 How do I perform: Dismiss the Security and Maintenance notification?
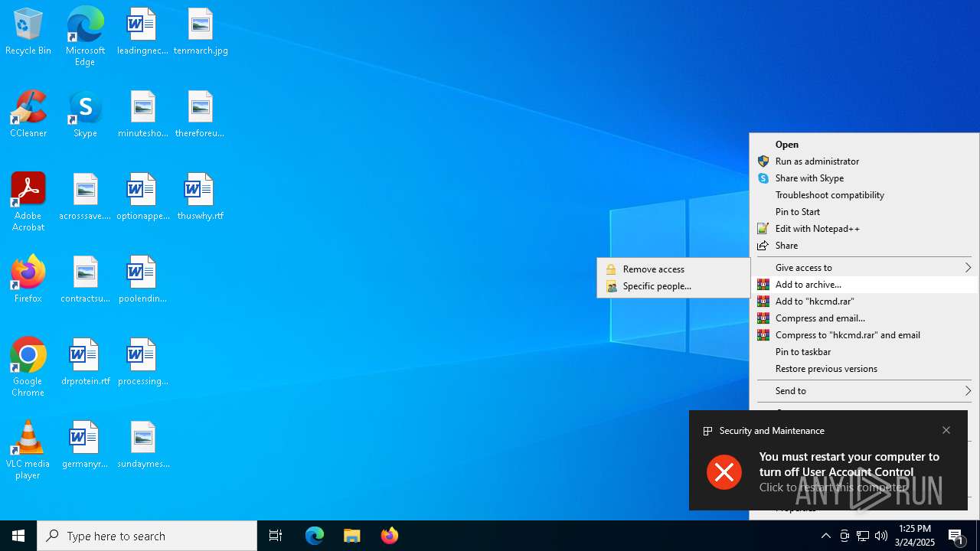(x=946, y=430)
